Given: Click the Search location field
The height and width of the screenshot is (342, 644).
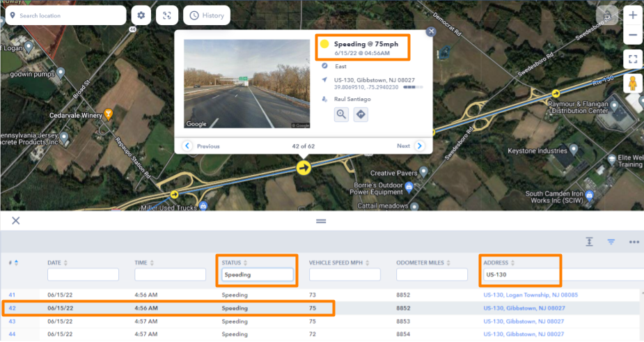Looking at the screenshot, I should coord(65,15).
